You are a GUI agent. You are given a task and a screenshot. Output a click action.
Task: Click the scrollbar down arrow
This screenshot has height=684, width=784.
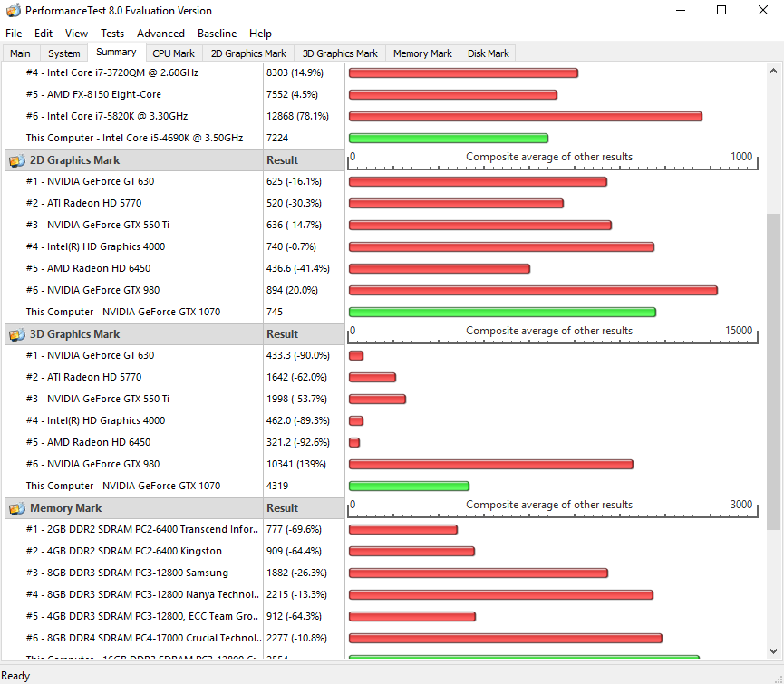[x=773, y=651]
